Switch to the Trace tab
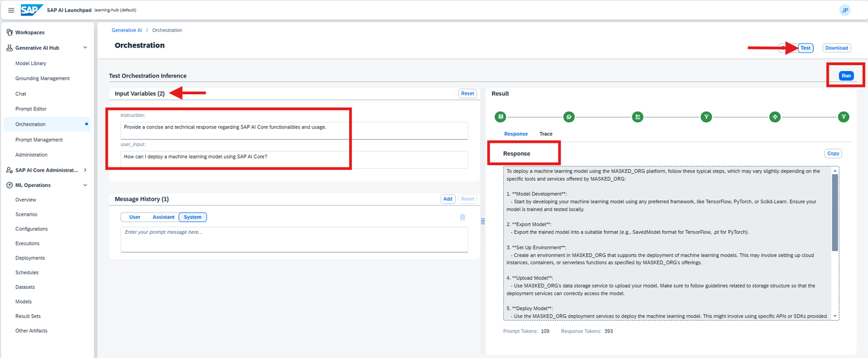This screenshot has height=358, width=868. coord(546,134)
